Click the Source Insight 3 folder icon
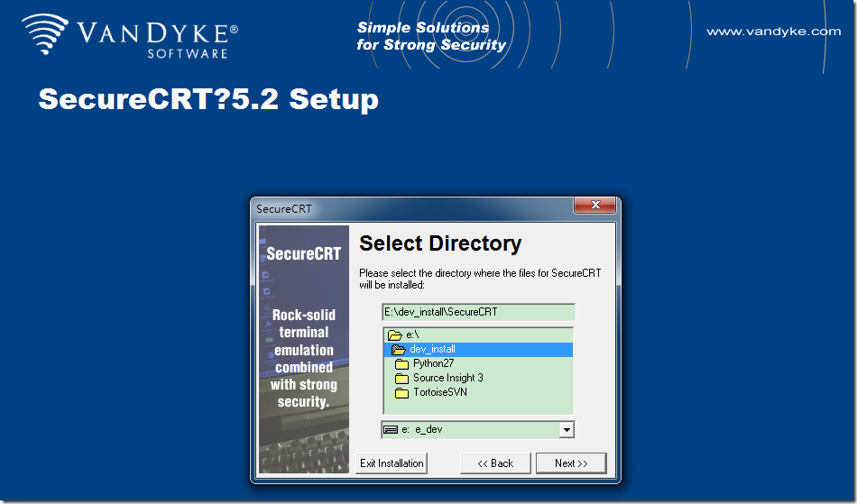This screenshot has height=504, width=857. coord(401,379)
